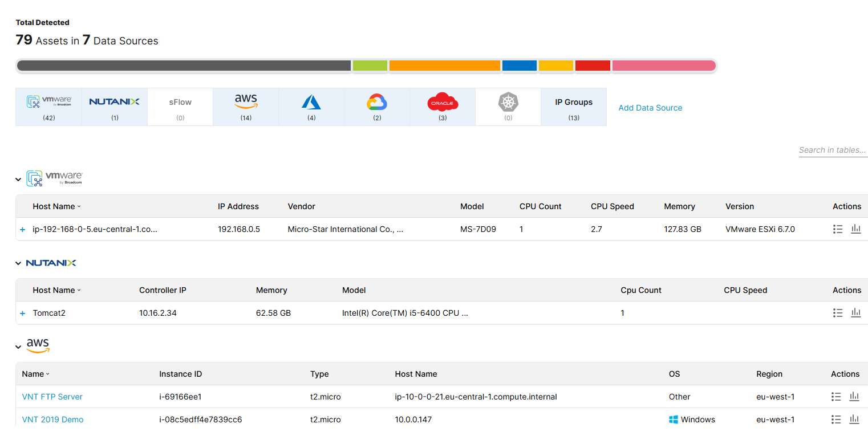This screenshot has height=440, width=868.
Task: Open the sFlow data source tab
Action: click(x=180, y=107)
